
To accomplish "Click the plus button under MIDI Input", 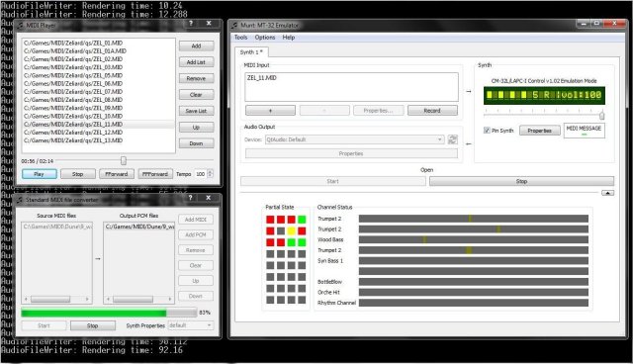I will tap(270, 111).
